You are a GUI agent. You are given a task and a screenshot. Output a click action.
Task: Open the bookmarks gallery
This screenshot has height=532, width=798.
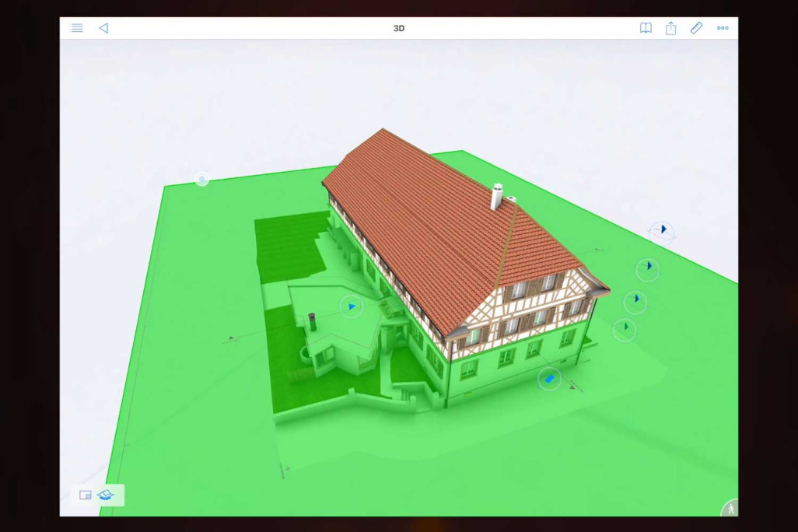(646, 28)
